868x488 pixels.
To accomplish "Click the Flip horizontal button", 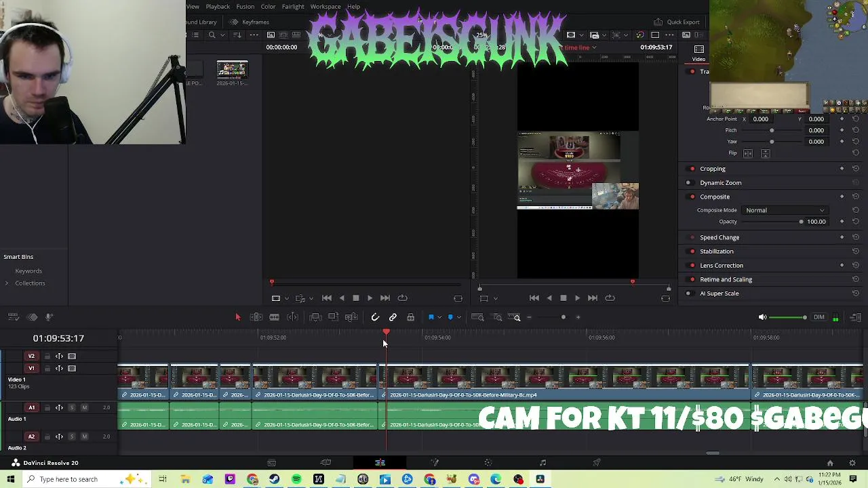I will tap(749, 153).
